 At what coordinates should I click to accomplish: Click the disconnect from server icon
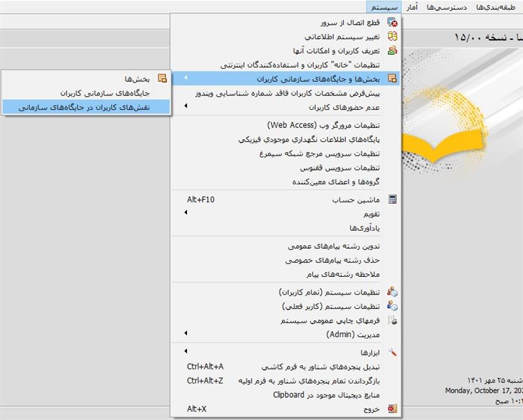pyautogui.click(x=392, y=22)
